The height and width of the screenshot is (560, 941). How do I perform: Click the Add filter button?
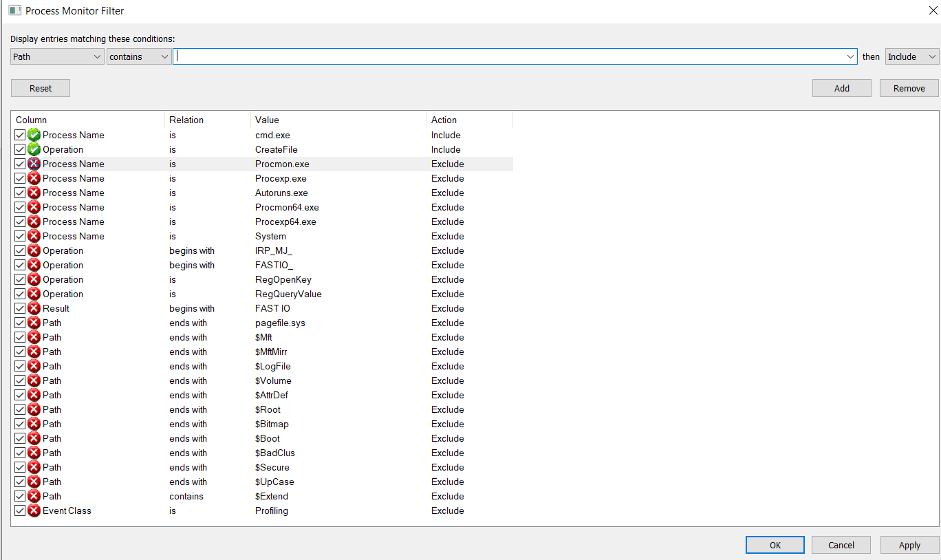tap(841, 88)
